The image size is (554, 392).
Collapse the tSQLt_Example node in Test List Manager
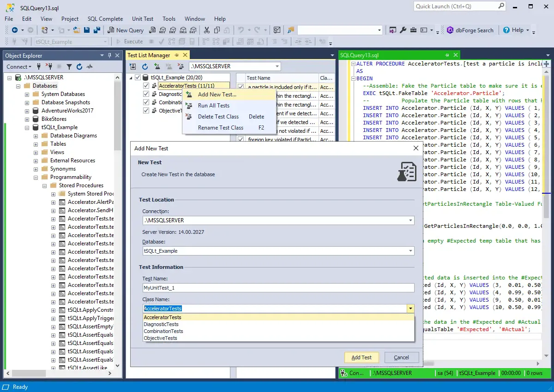click(131, 77)
